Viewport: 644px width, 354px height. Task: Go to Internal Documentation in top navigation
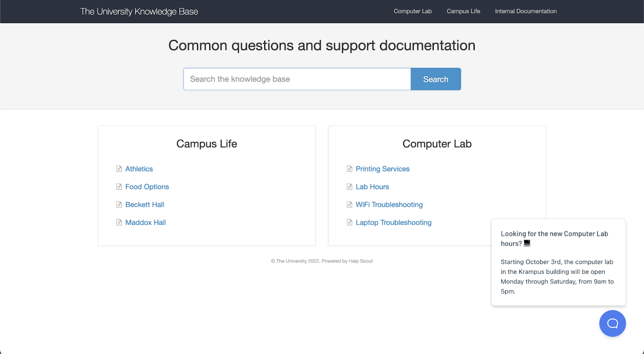tap(526, 11)
